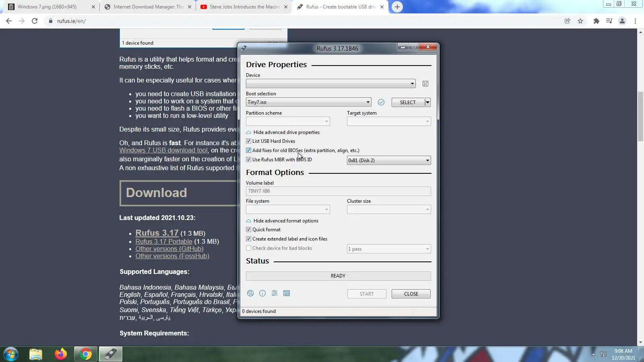Viewport: 644px width, 362px height.
Task: Open File system dropdown
Action: pyautogui.click(x=288, y=210)
